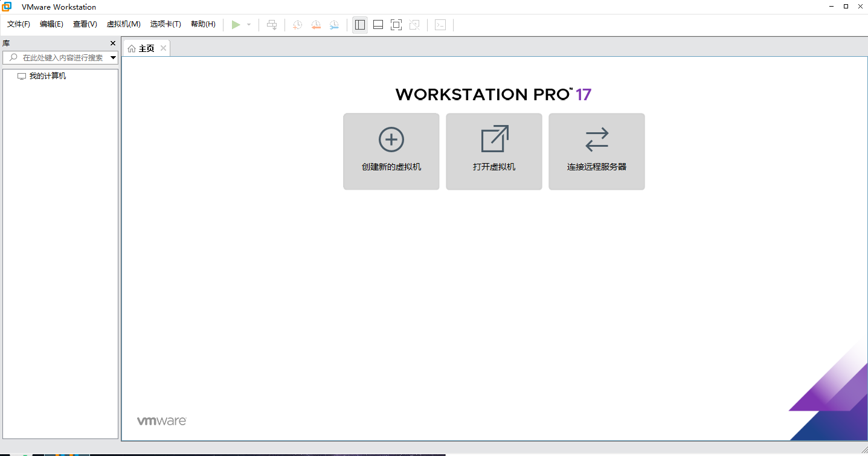Toggle Unity mode icon
Image resolution: width=868 pixels, height=456 pixels.
(x=414, y=25)
